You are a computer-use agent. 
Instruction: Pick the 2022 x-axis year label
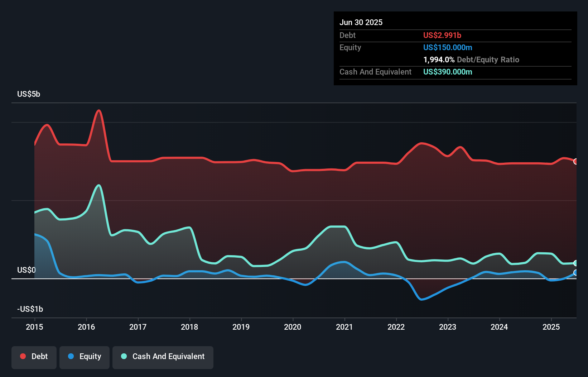[x=396, y=327]
